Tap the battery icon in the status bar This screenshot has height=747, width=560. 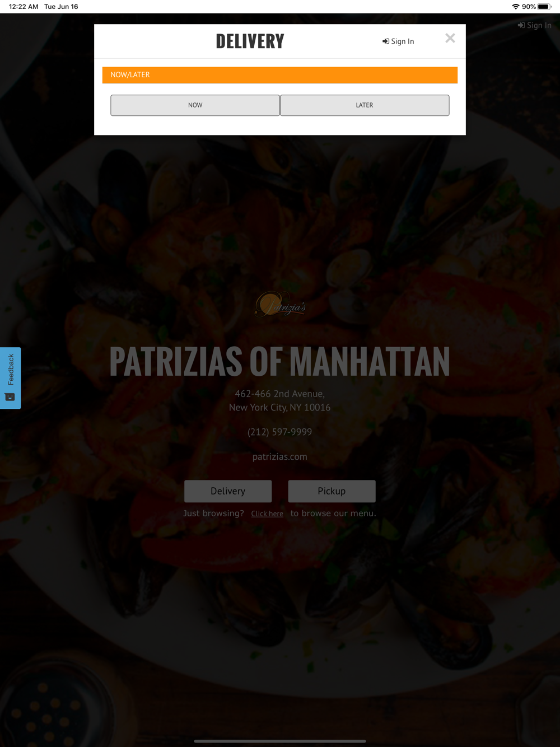coord(544,7)
